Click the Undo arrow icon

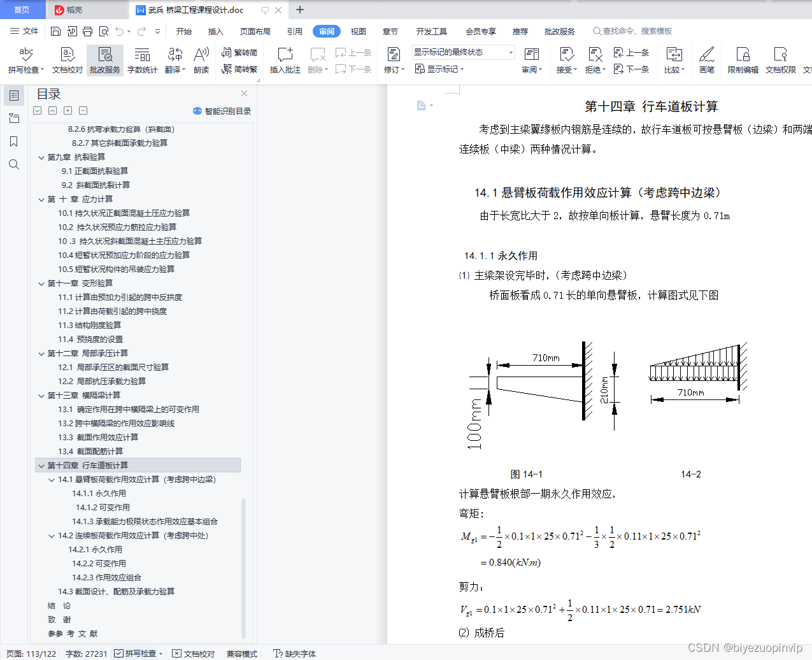[x=119, y=31]
